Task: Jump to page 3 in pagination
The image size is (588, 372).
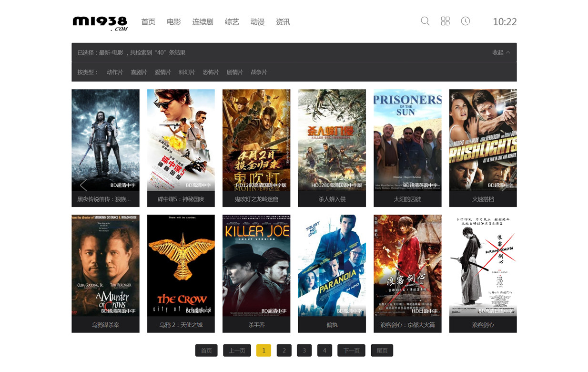Action: tap(304, 351)
